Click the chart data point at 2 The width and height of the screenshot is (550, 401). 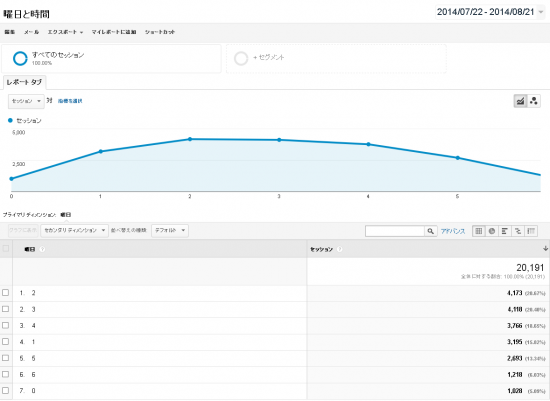click(190, 139)
